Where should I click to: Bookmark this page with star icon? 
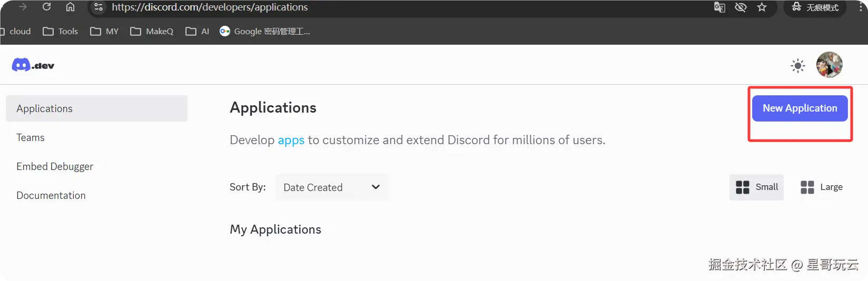click(x=762, y=7)
